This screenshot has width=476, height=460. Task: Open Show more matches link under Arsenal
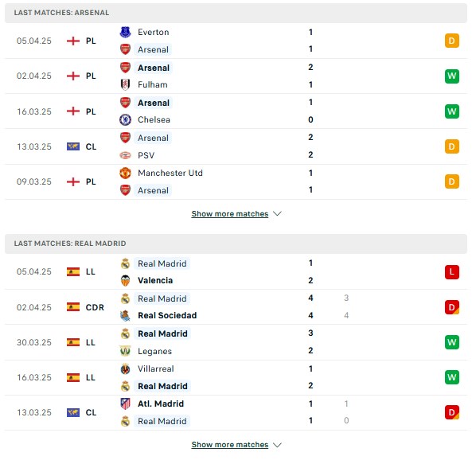point(230,214)
